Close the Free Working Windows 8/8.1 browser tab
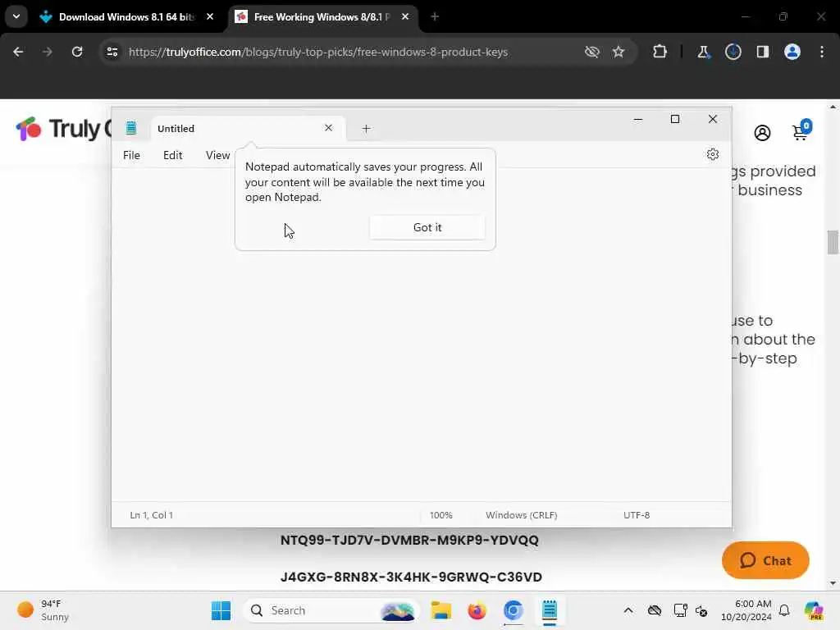Image resolution: width=840 pixels, height=630 pixels. click(405, 17)
